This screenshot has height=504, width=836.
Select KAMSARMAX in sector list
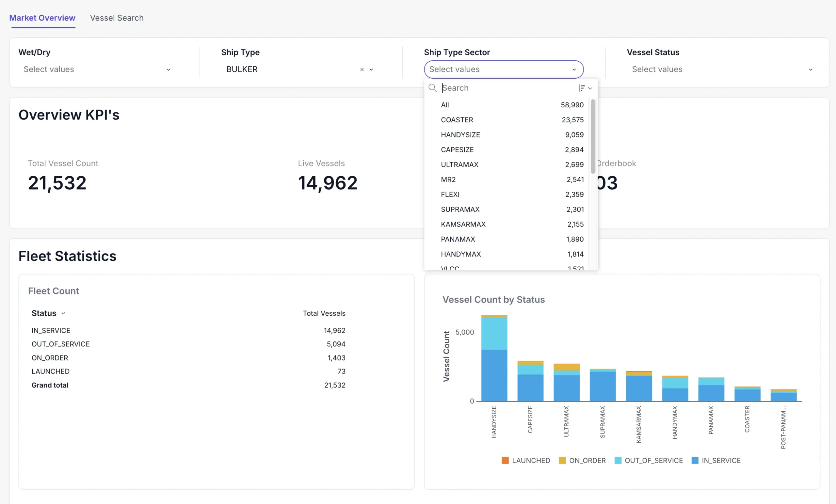[x=507, y=224]
